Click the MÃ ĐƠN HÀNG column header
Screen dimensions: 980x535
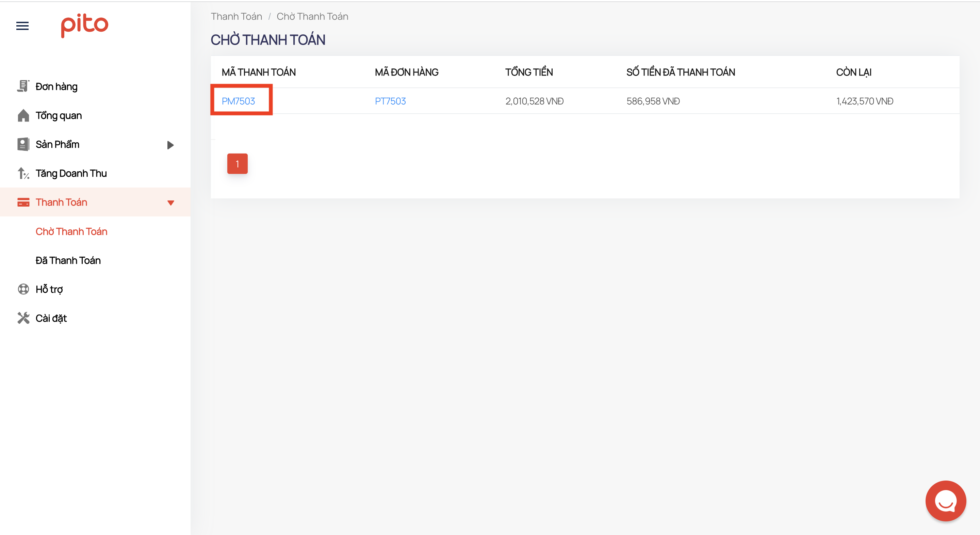point(406,72)
